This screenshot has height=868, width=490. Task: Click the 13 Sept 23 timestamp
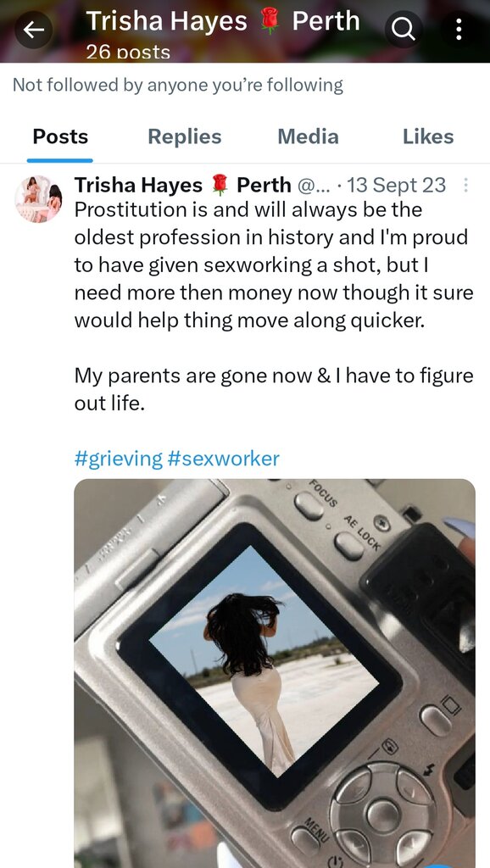point(397,185)
